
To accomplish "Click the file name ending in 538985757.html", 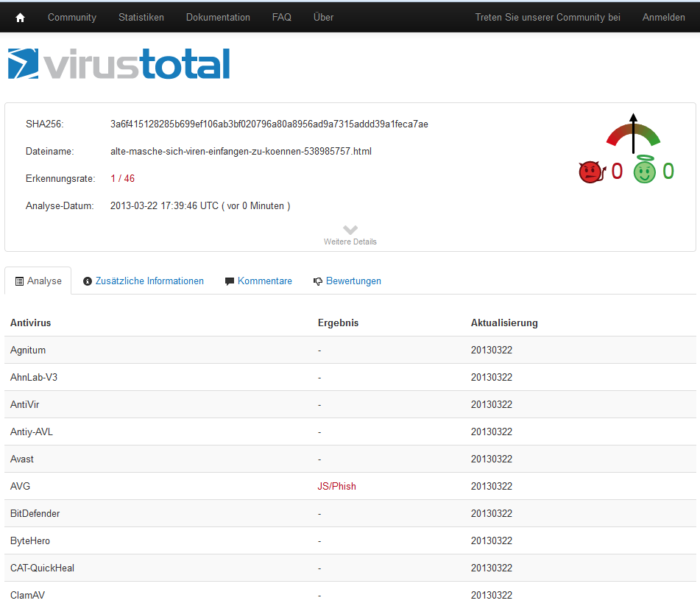I will pyautogui.click(x=241, y=152).
